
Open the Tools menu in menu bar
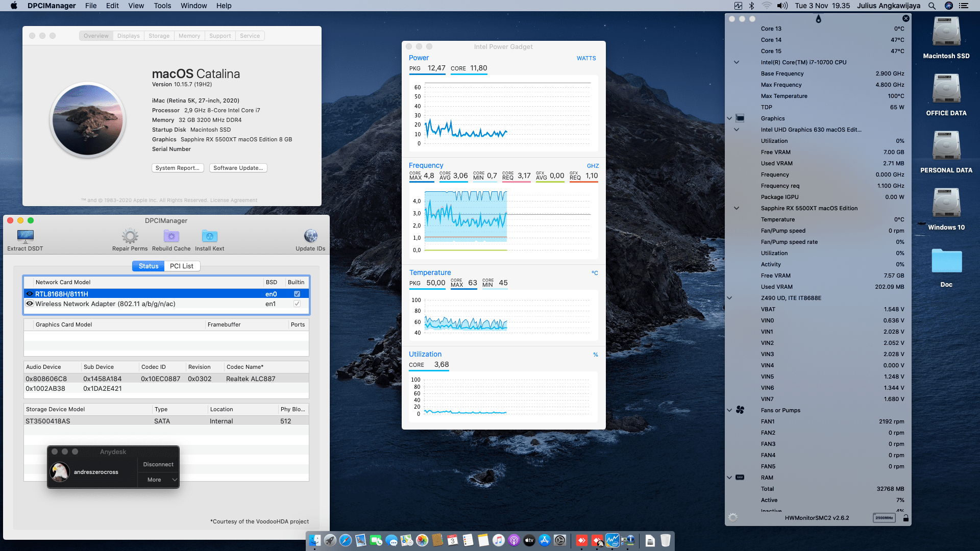(162, 6)
